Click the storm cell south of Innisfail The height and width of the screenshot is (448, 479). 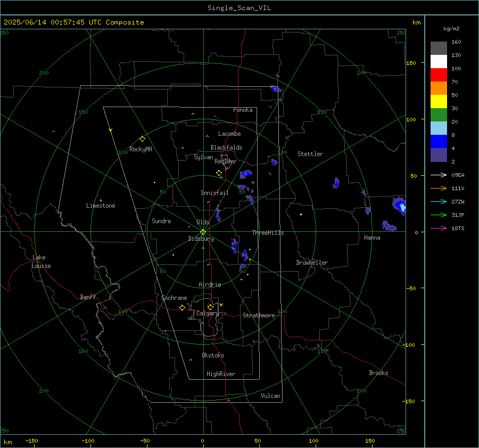point(218,213)
